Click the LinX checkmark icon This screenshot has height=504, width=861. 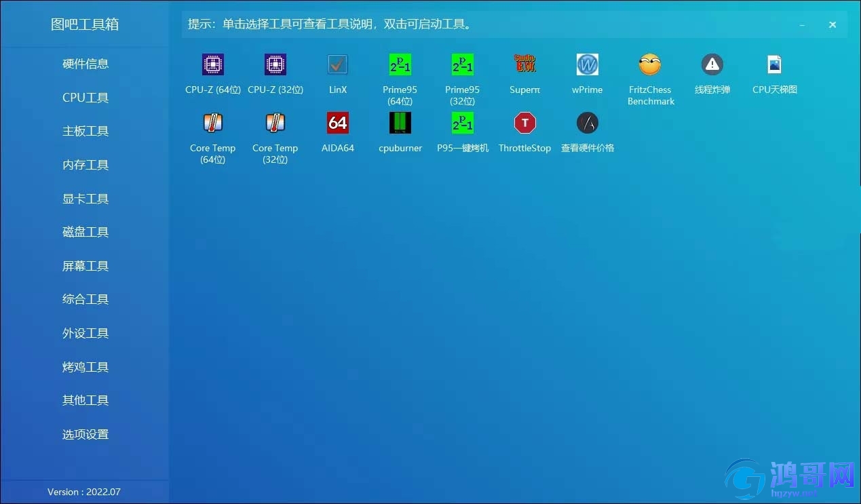pyautogui.click(x=338, y=65)
